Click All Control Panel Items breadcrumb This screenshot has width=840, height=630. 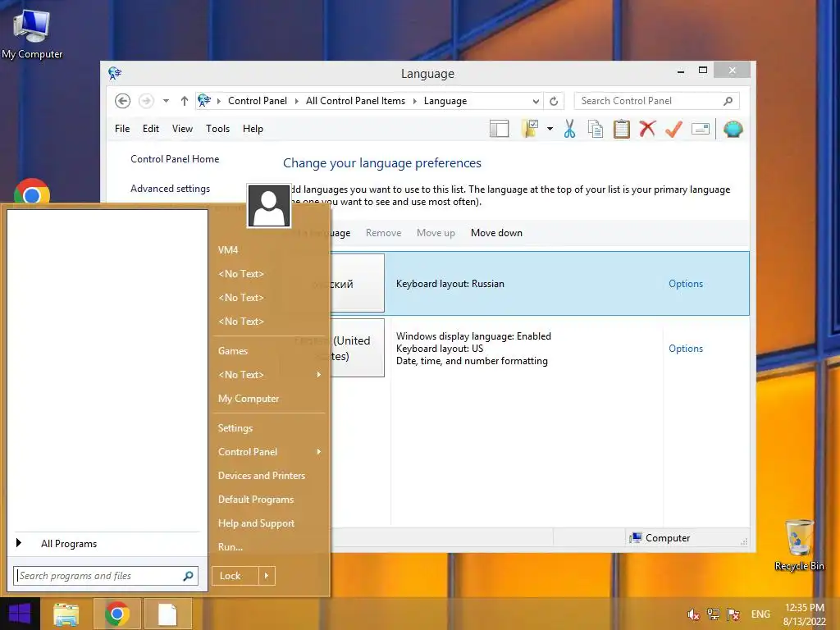(355, 101)
